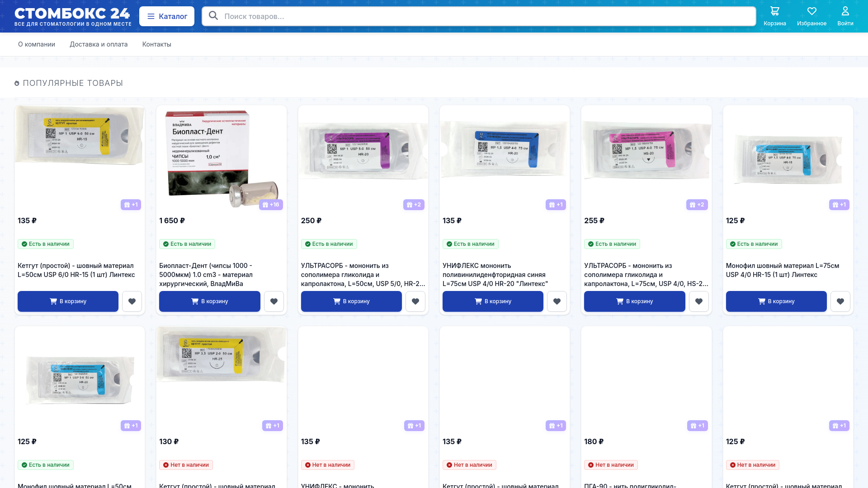Click gift +1 badge on УНИФЛЕКС 135 ₽ card

tap(556, 205)
